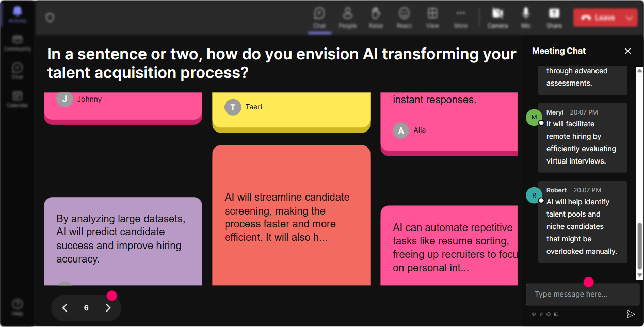Raise your hand in the meeting
The width and height of the screenshot is (644, 327).
376,18
